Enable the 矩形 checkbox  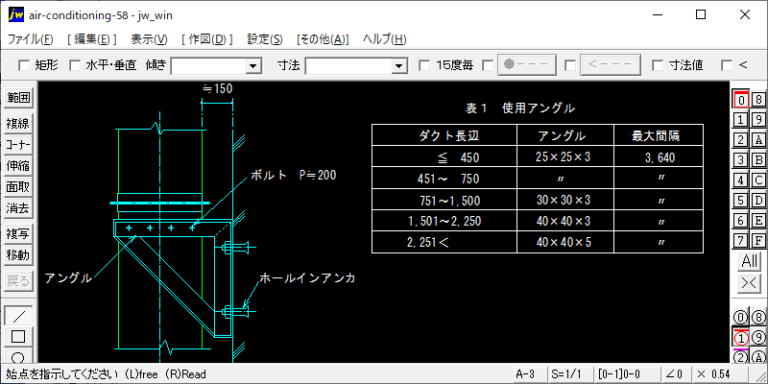[x=24, y=65]
